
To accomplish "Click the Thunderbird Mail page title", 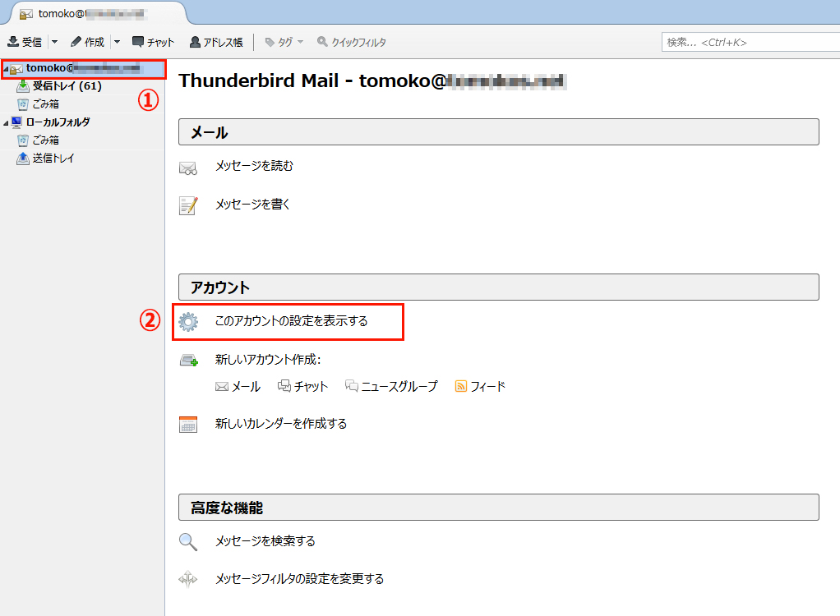I will coord(372,80).
